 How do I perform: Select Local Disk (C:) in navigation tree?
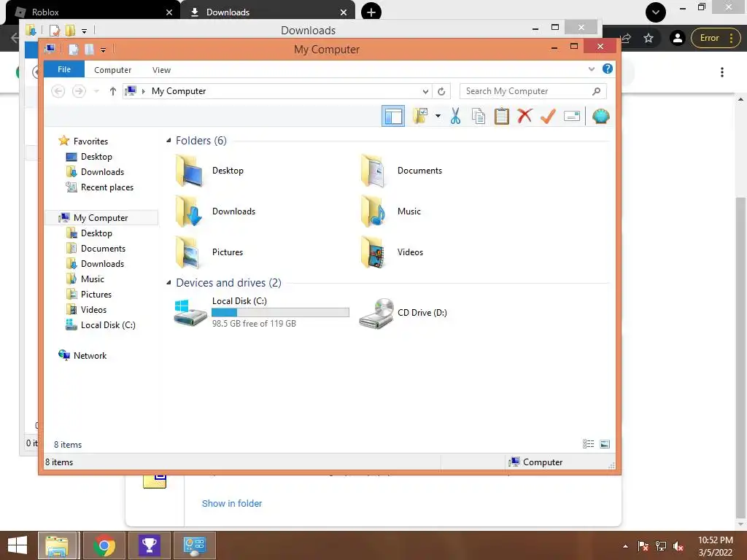(x=101, y=324)
